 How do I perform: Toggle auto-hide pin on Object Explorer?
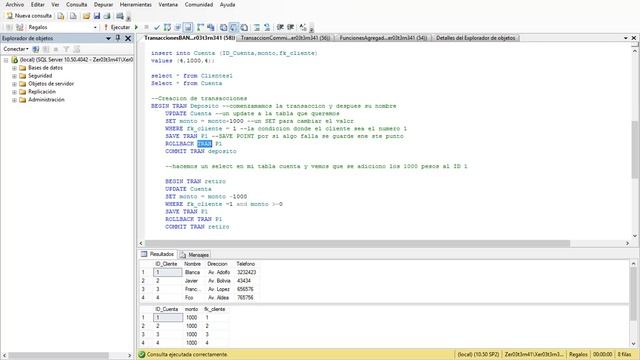(118, 38)
